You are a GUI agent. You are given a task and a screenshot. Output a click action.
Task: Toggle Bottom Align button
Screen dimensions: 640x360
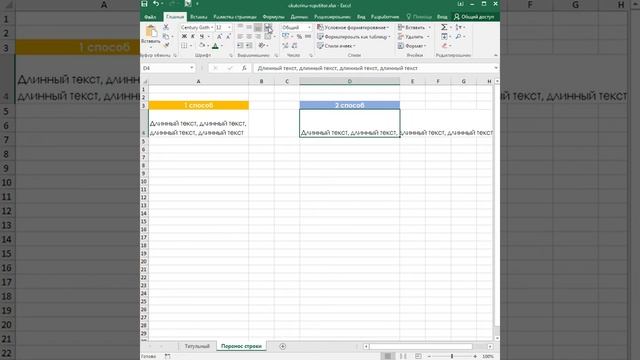(x=258, y=27)
